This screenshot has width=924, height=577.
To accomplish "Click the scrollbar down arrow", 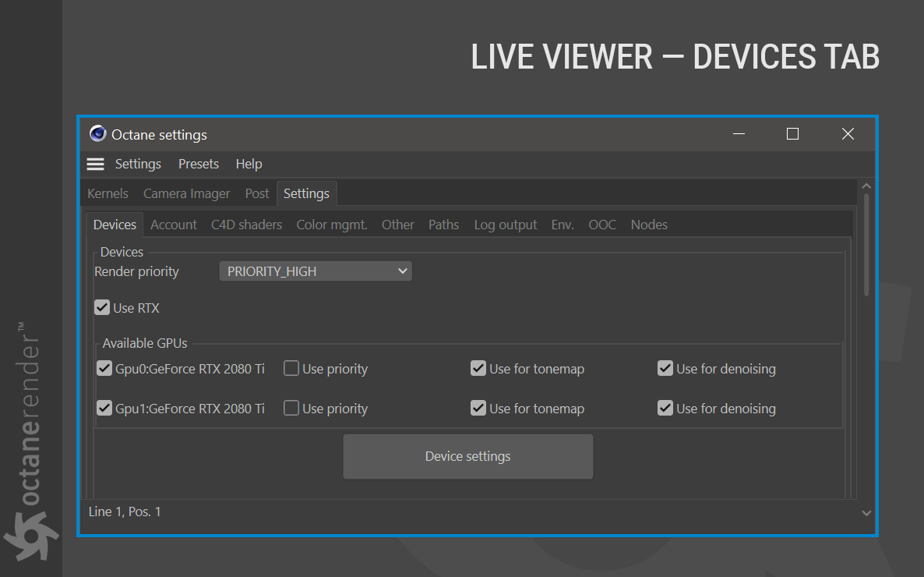I will click(x=866, y=513).
